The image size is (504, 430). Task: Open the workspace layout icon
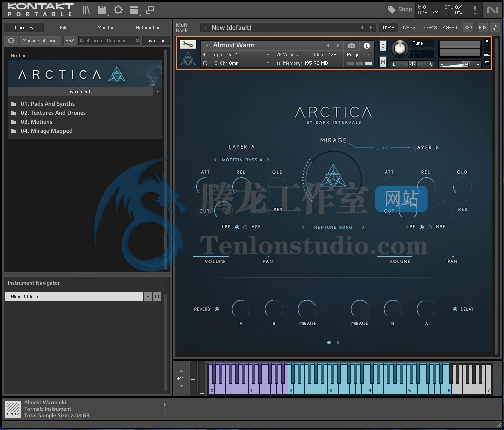134,10
